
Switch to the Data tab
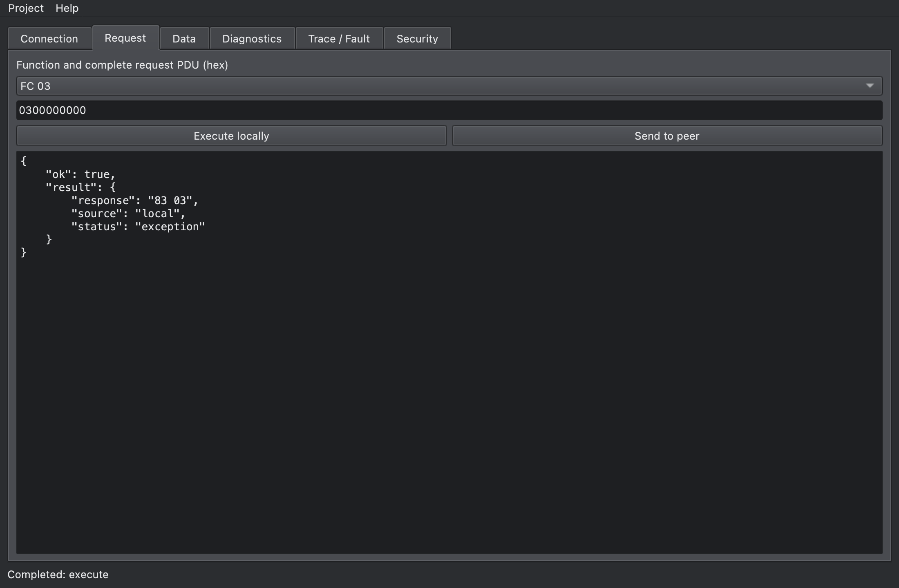point(184,38)
